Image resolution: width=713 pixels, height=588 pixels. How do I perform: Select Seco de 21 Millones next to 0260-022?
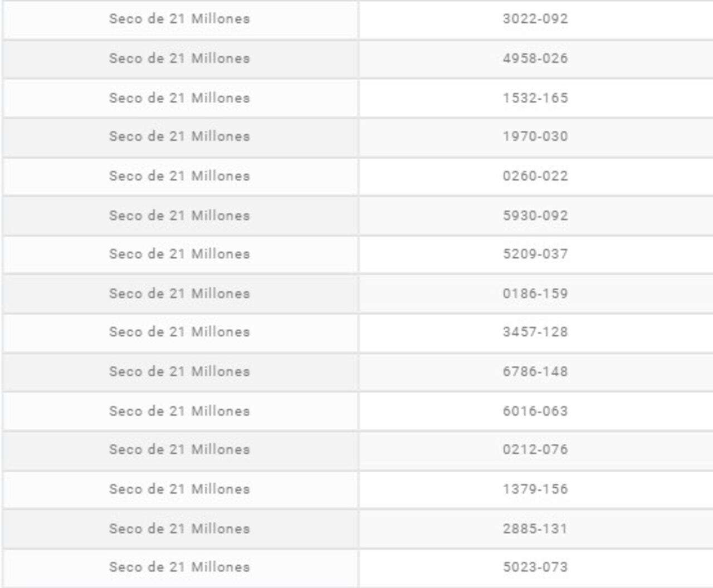tap(179, 176)
